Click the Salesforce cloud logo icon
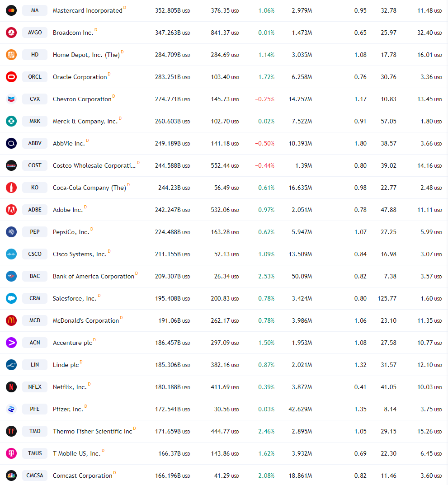448x485 pixels. tap(11, 298)
